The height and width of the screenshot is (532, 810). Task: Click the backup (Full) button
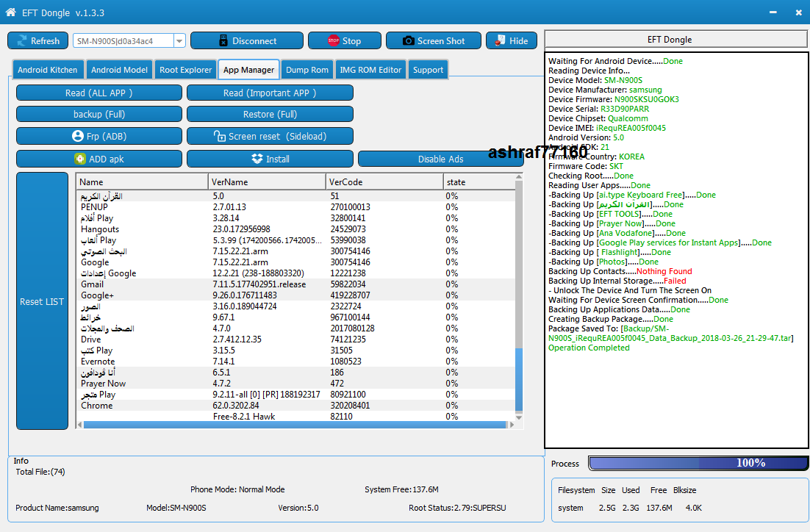click(x=99, y=114)
